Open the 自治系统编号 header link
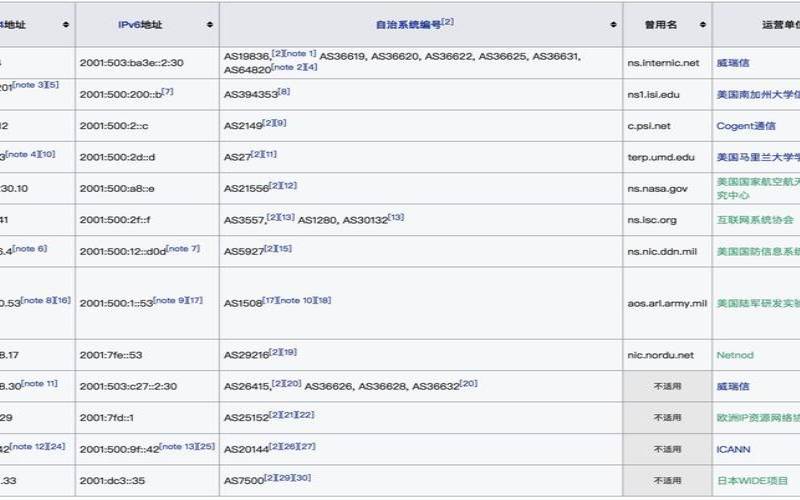Image resolution: width=800 pixels, height=500 pixels. point(408,24)
